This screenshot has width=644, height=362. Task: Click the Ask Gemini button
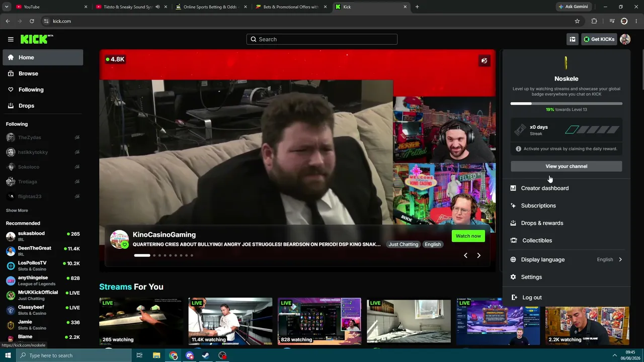coord(573,7)
